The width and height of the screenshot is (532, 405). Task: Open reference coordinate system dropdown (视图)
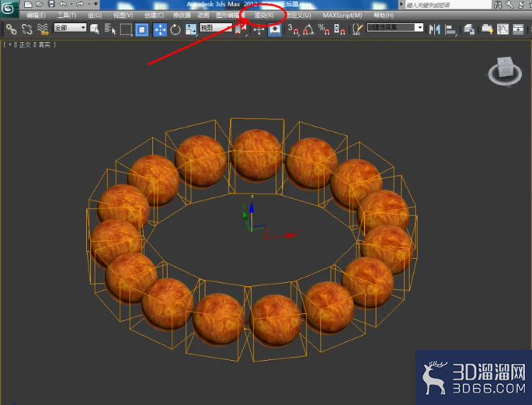(216, 28)
